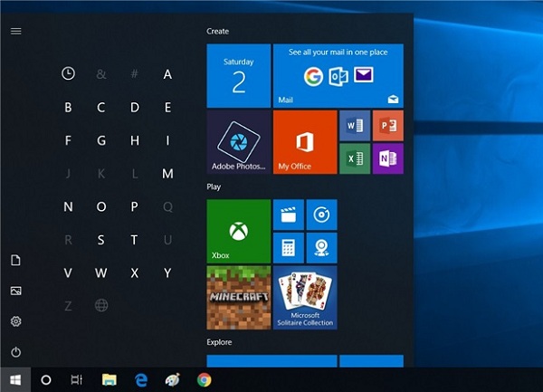Open the Excel tile
Viewport: 543px width, 392px height.
click(x=354, y=158)
